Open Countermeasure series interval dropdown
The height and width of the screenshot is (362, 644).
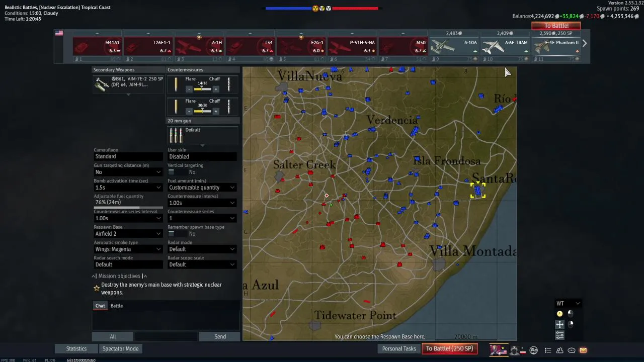pyautogui.click(x=128, y=218)
